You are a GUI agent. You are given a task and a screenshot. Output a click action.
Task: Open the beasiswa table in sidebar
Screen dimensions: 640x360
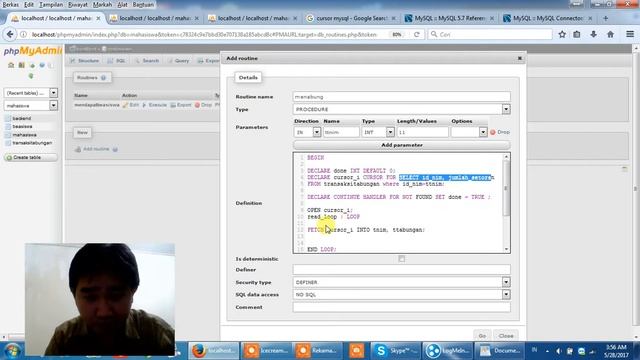click(22, 127)
